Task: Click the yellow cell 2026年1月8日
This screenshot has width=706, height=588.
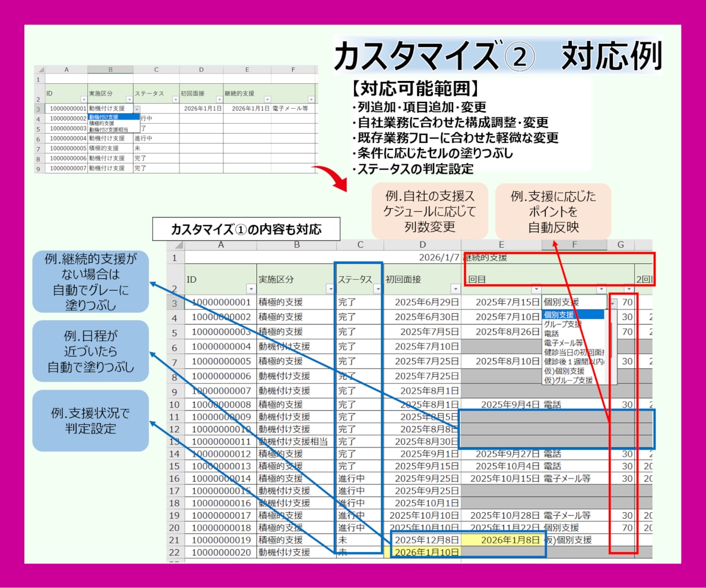Action: pyautogui.click(x=501, y=540)
